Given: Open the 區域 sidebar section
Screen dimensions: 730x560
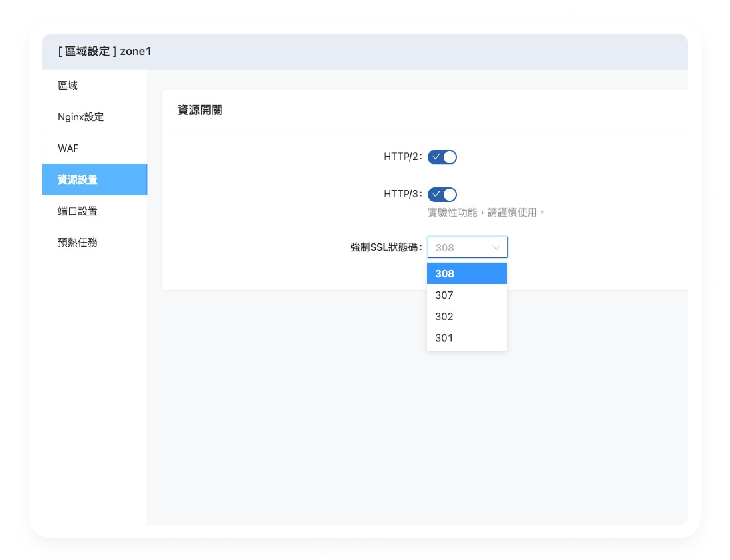Looking at the screenshot, I should click(x=68, y=86).
